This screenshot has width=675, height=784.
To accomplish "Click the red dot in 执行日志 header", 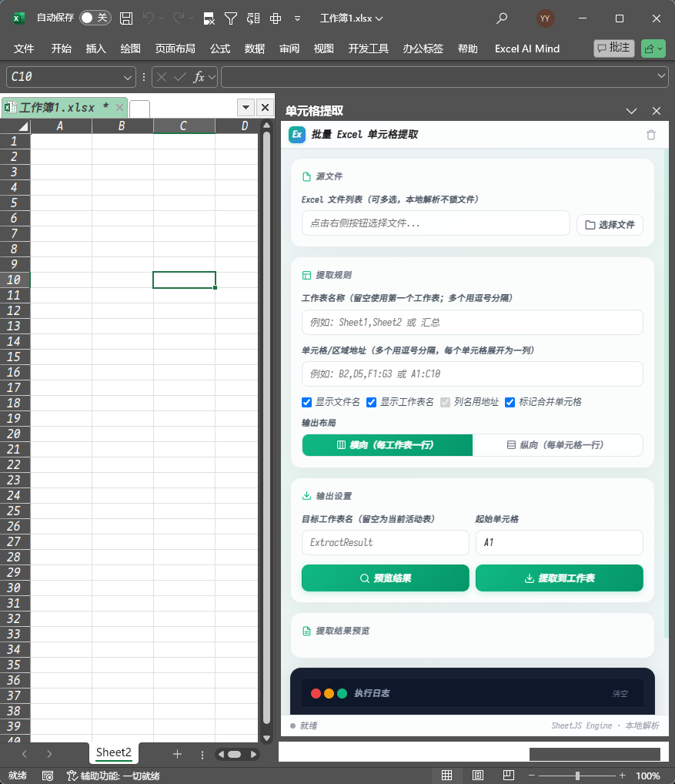I will pos(316,693).
